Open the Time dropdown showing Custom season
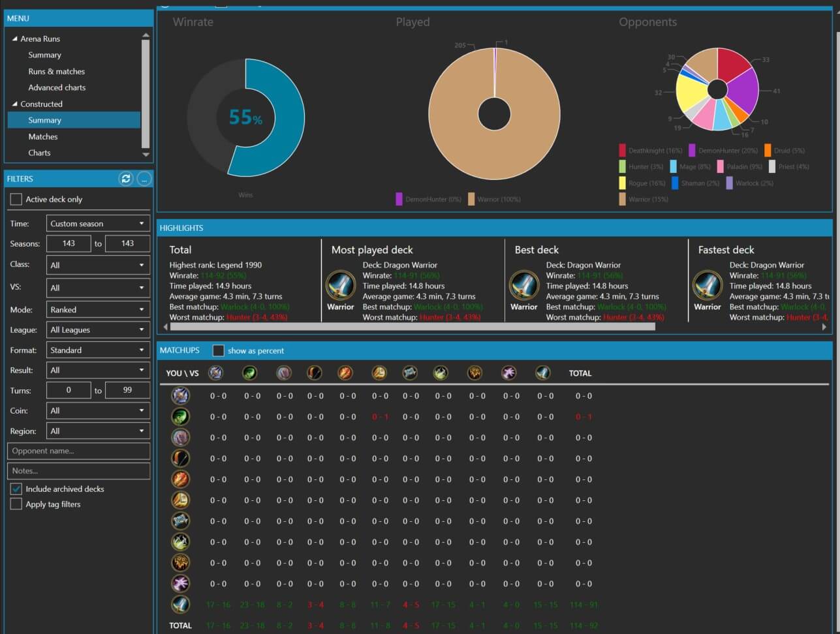 point(98,224)
